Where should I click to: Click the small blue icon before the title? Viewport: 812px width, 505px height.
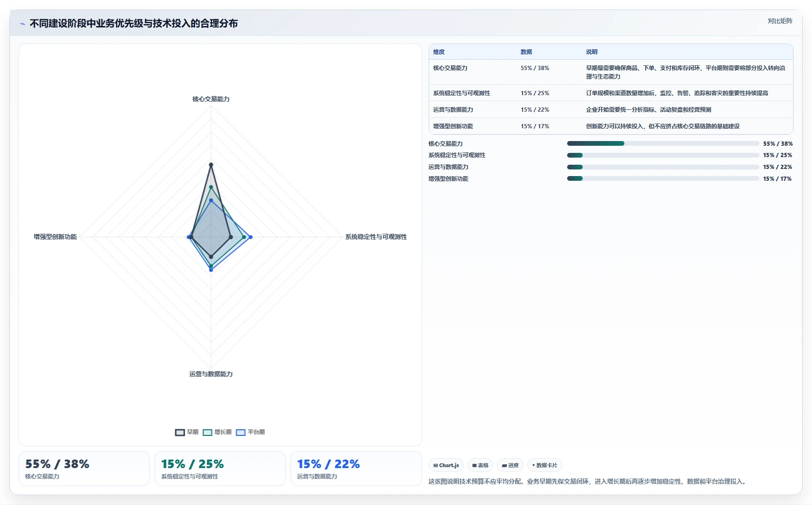[22, 24]
